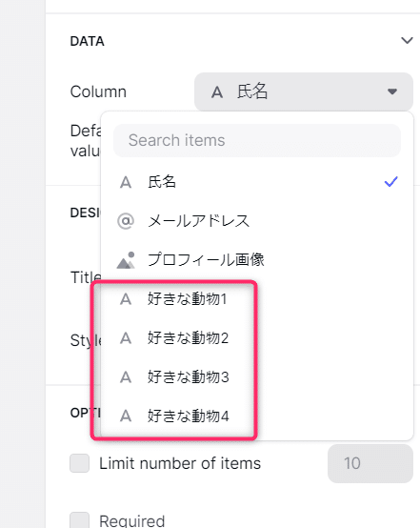Choose 好きな動物4 column option

[257, 416]
